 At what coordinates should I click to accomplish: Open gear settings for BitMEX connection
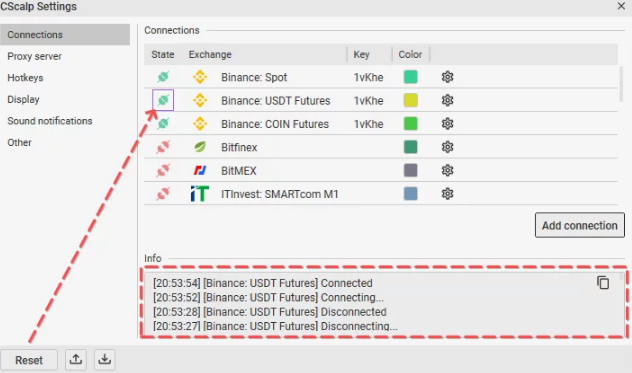[447, 171]
